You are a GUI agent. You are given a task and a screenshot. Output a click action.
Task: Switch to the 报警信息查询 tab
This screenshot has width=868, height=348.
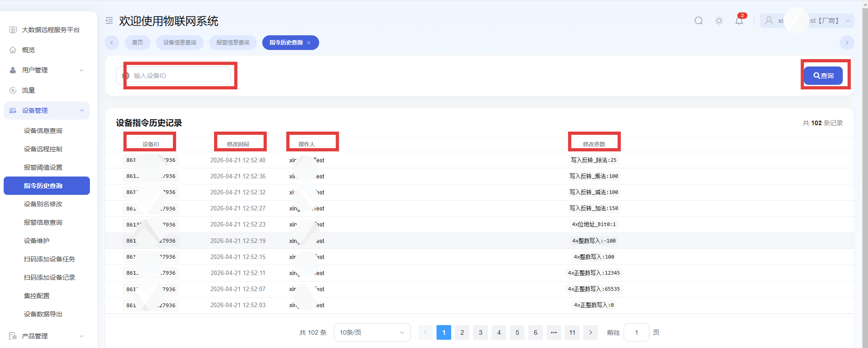click(233, 43)
